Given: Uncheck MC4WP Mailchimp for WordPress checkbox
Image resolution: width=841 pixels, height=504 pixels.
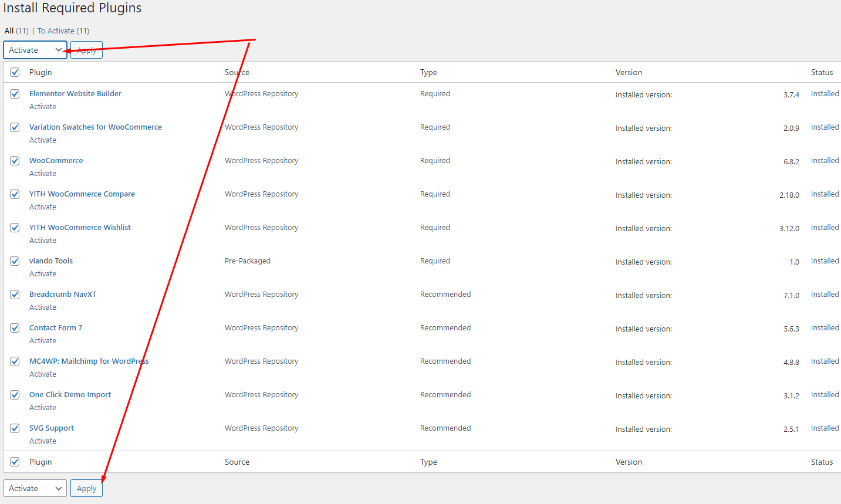Looking at the screenshot, I should coord(15,361).
